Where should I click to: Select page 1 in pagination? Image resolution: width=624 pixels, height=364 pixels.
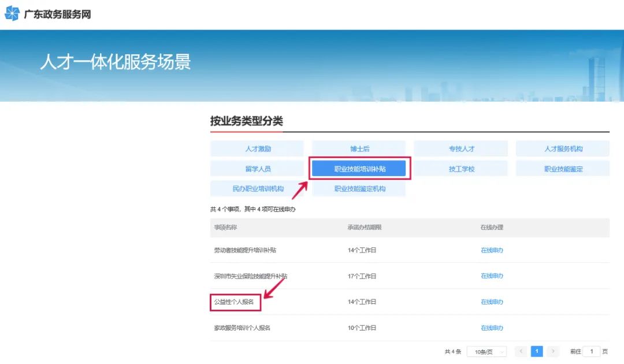pyautogui.click(x=537, y=351)
